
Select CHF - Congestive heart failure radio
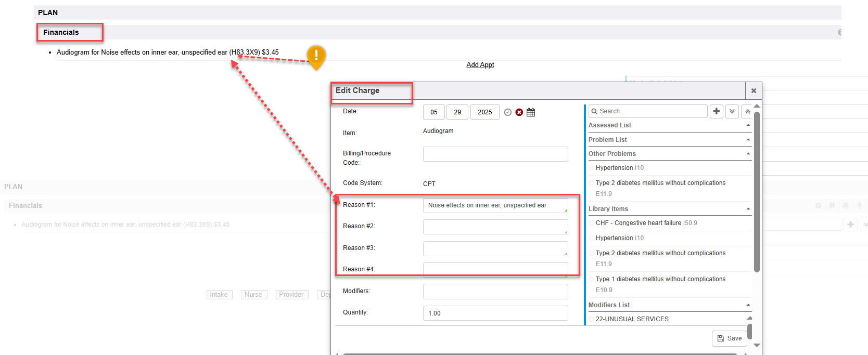592,223
